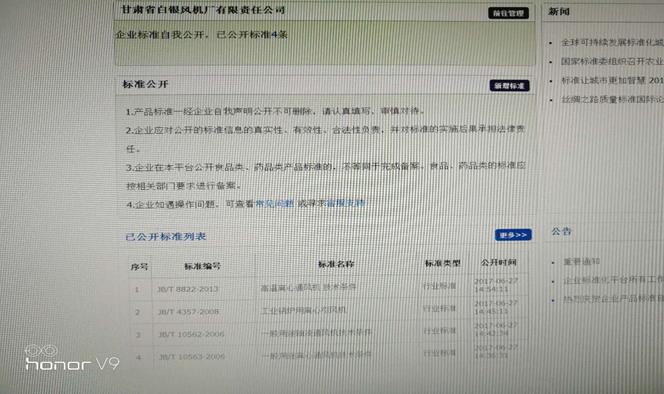Click standard name 一般用途离心通风机技术条件
This screenshot has height=394, width=664.
(x=316, y=355)
